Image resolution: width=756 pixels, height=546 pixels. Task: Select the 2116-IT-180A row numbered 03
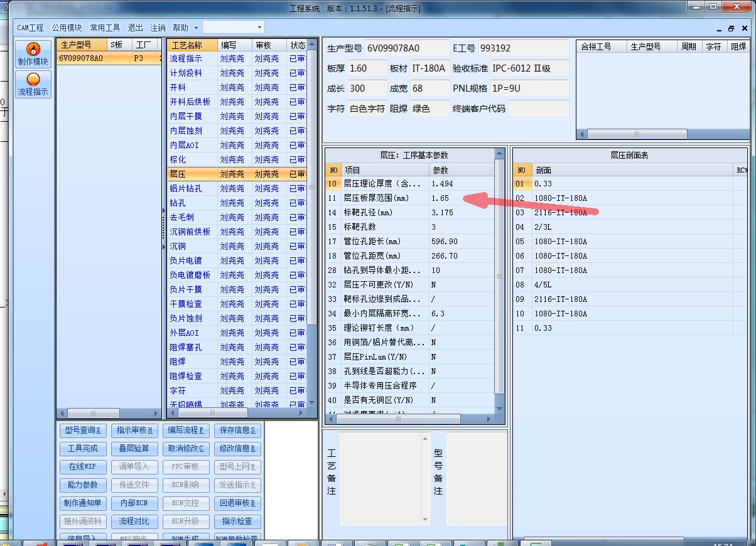click(630, 213)
